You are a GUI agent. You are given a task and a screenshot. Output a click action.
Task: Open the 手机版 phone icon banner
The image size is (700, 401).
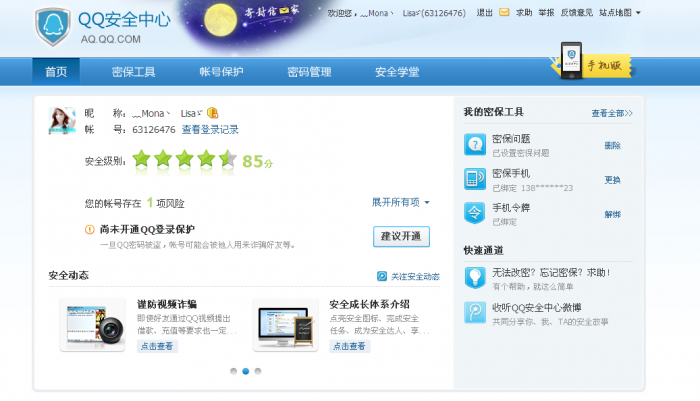[592, 63]
